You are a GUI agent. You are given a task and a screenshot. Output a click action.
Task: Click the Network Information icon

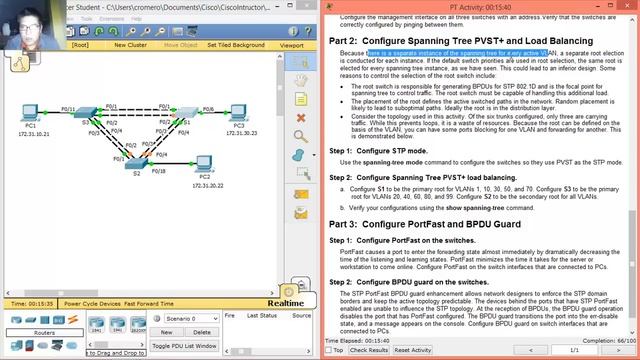(x=293, y=31)
